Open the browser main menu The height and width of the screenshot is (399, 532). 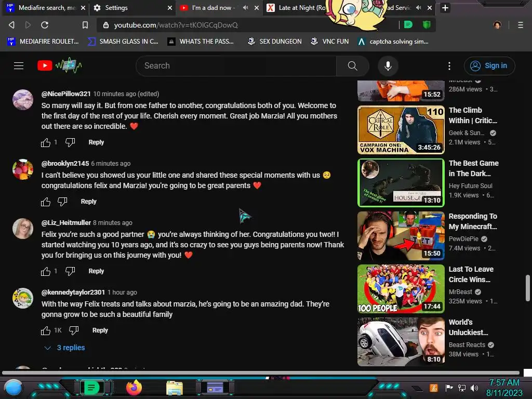coord(520,25)
